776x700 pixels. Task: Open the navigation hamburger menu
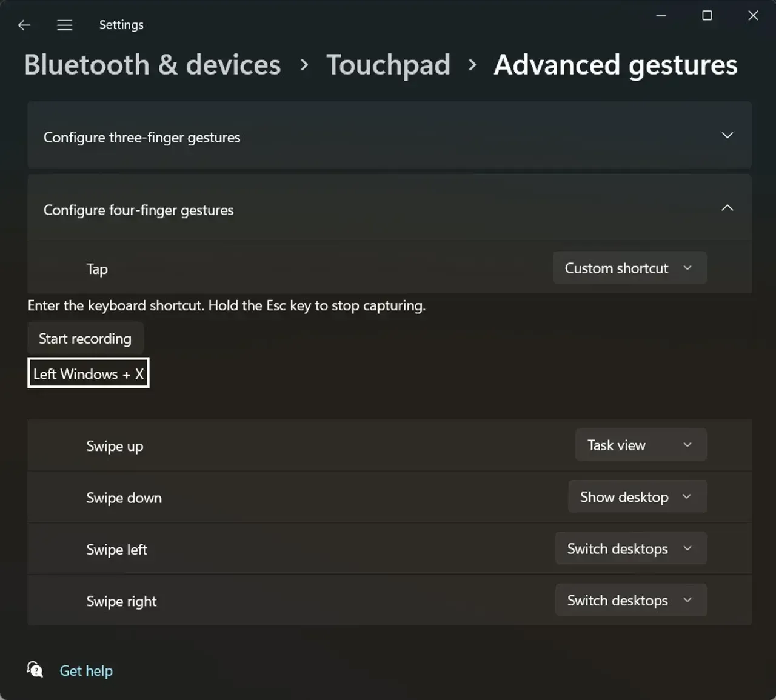coord(64,25)
